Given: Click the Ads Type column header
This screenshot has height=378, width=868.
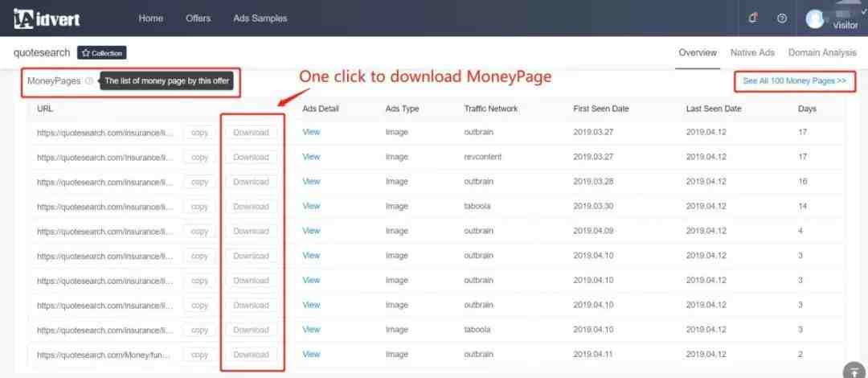Looking at the screenshot, I should (x=402, y=109).
